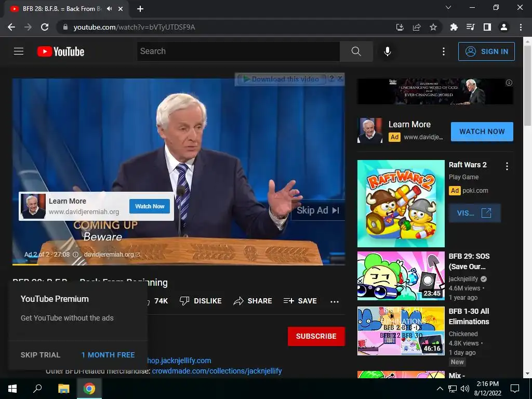Open File Explorer from taskbar
This screenshot has height=399, width=532.
coord(63,389)
